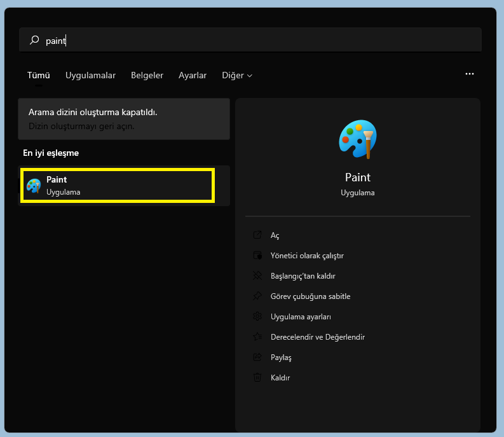Expand the Diğer dropdown
Screen dimensions: 504x437
[x=237, y=75]
